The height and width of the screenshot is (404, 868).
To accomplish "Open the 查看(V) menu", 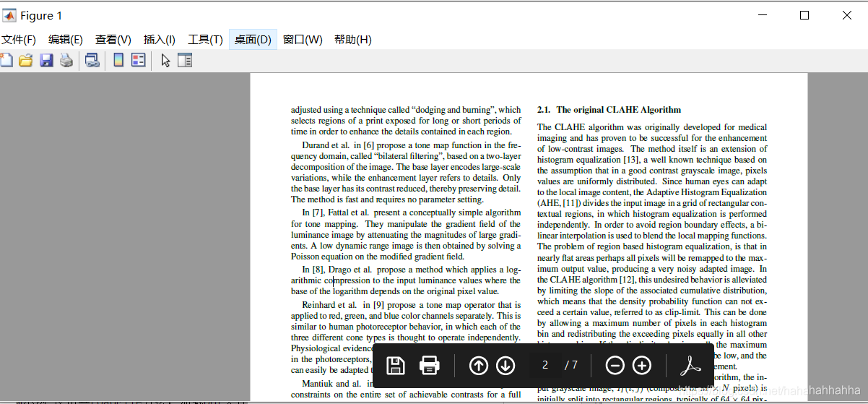I will [x=113, y=40].
